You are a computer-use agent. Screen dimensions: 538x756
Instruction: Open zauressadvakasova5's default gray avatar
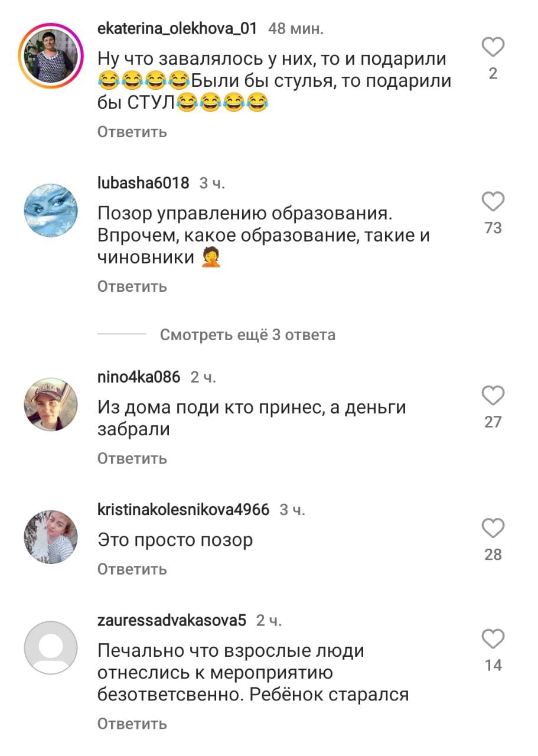click(x=51, y=648)
